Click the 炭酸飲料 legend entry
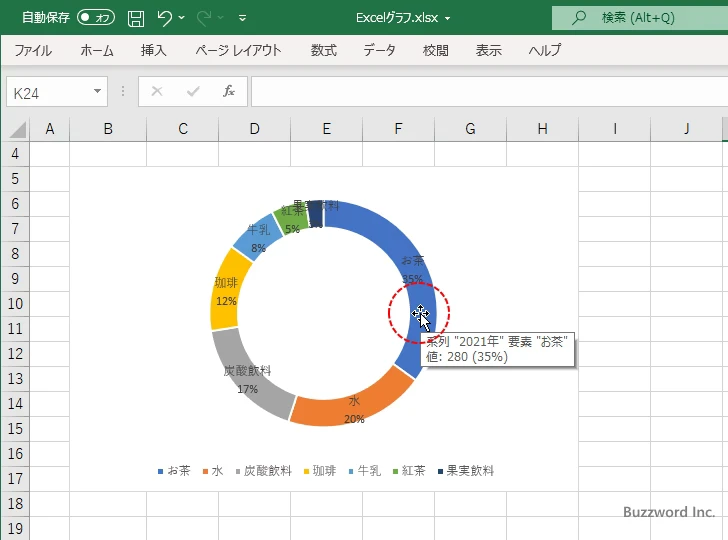This screenshot has width=728, height=540. tap(264, 471)
